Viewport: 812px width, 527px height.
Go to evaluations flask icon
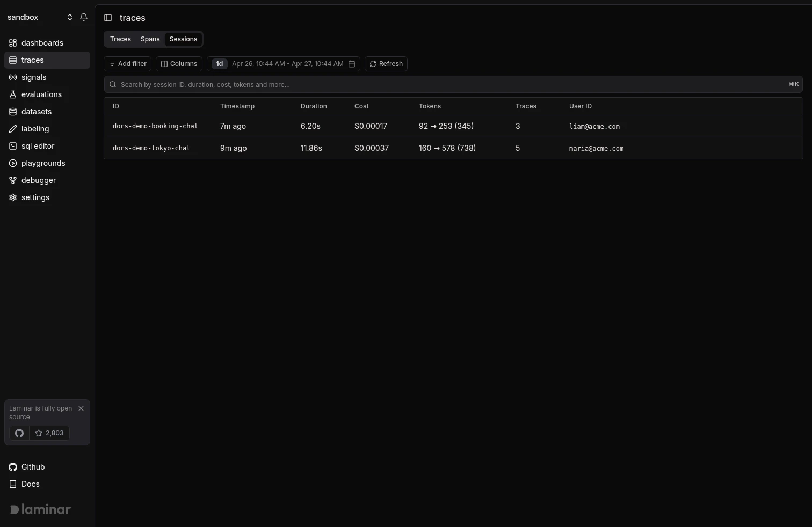[x=13, y=94]
